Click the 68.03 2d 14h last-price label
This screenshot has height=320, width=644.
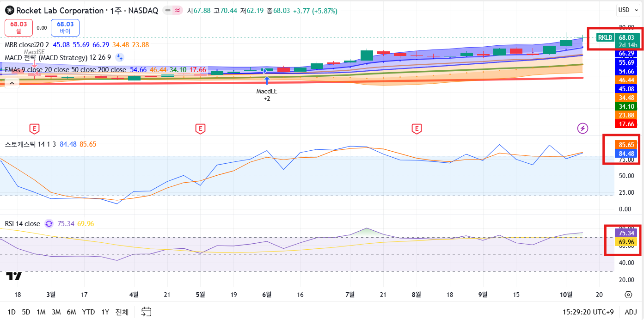coord(628,41)
